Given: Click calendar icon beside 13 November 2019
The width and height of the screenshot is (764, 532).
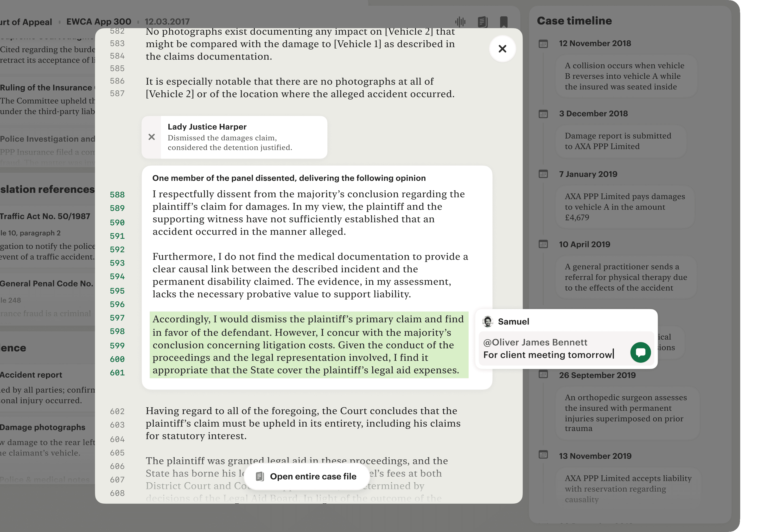Looking at the screenshot, I should click(x=543, y=455).
